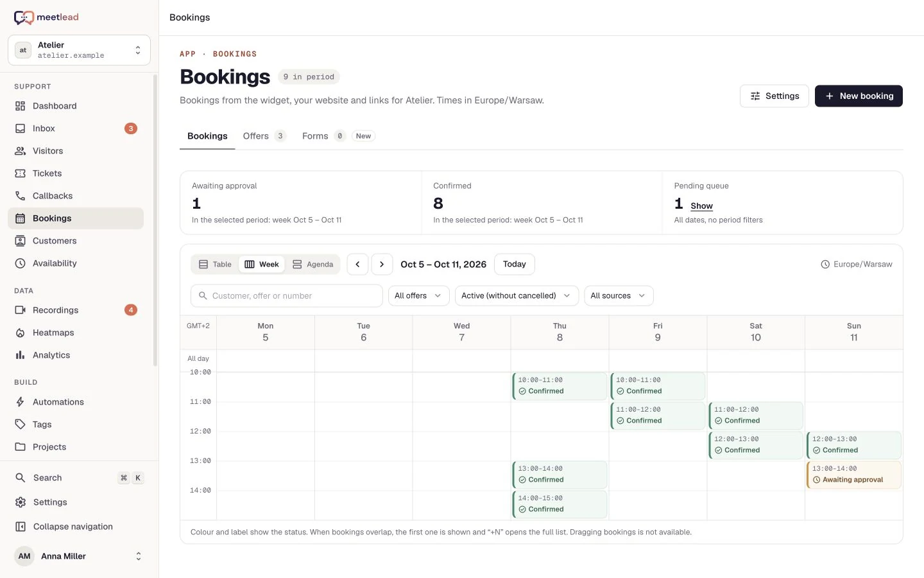Click the Inbox unread badge 3
Screen dimensions: 924x578
click(x=131, y=128)
